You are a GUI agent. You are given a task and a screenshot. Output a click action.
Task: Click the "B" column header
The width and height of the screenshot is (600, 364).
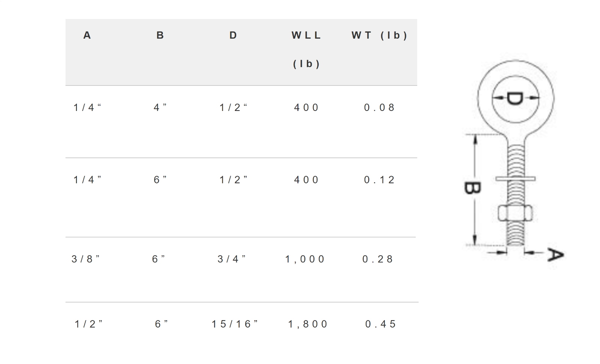pyautogui.click(x=160, y=35)
